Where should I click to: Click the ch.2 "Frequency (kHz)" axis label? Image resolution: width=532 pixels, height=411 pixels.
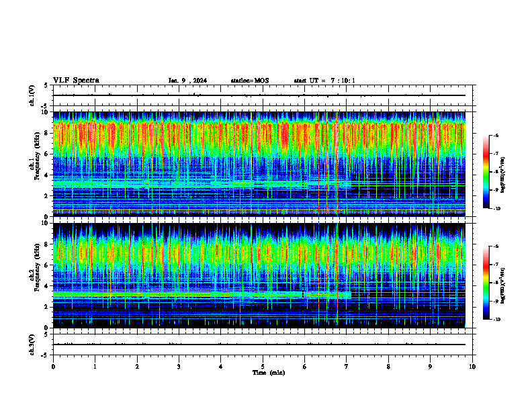(x=37, y=267)
